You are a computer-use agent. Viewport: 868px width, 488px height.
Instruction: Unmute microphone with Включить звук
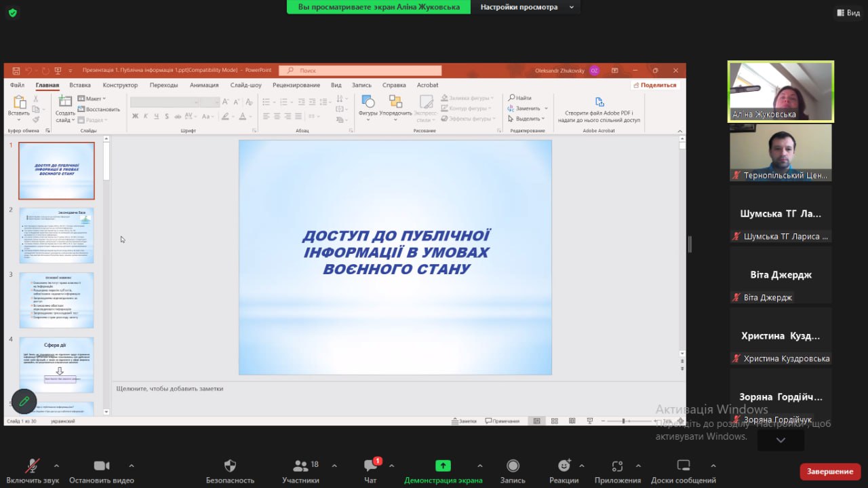33,470
